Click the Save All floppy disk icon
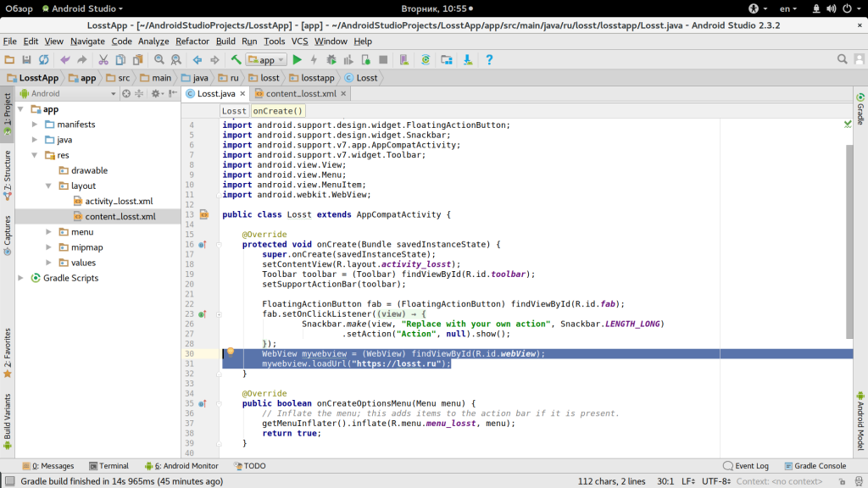The image size is (868, 488). click(x=26, y=60)
